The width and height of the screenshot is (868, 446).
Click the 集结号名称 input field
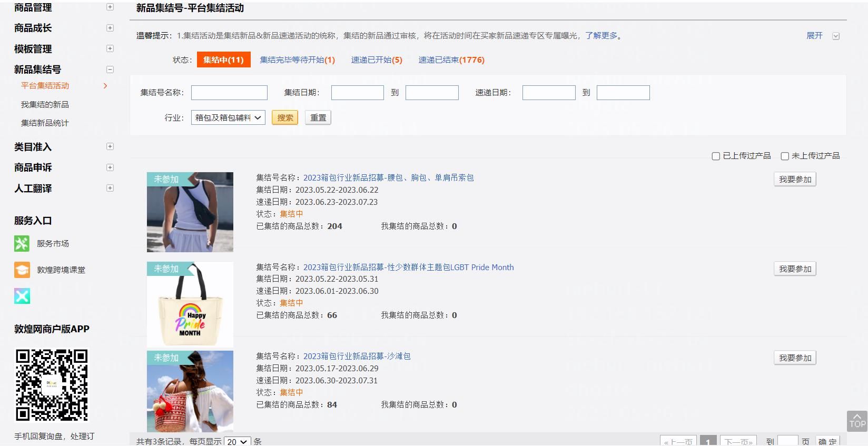(x=229, y=93)
